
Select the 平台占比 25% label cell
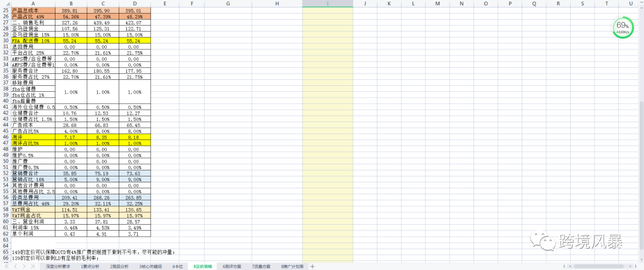(33, 53)
